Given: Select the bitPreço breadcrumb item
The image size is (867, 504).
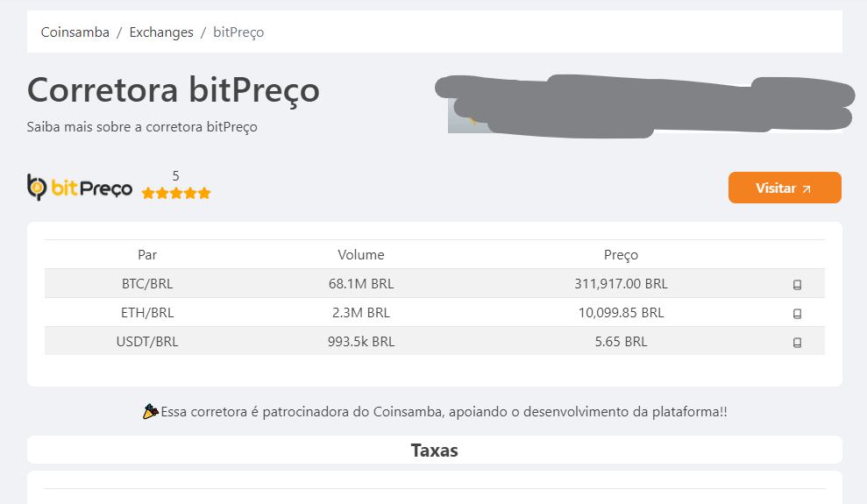Looking at the screenshot, I should tap(238, 32).
